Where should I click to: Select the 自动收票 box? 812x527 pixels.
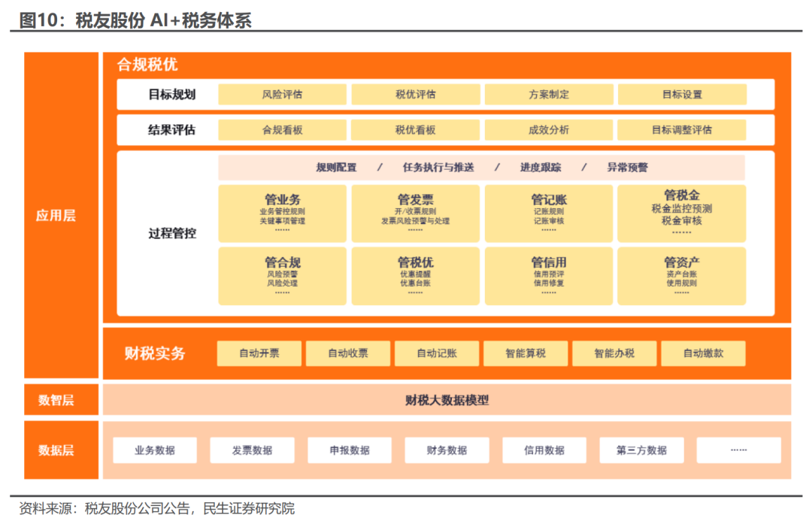coord(348,353)
